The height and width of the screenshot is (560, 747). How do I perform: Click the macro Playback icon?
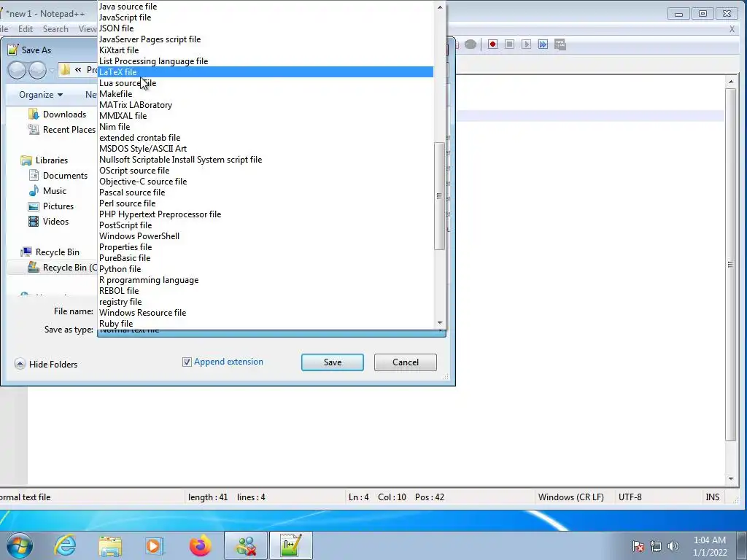click(526, 44)
